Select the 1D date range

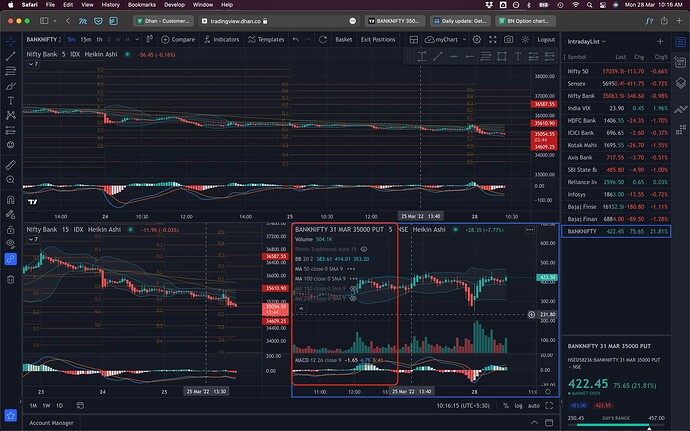pyautogui.click(x=59, y=405)
